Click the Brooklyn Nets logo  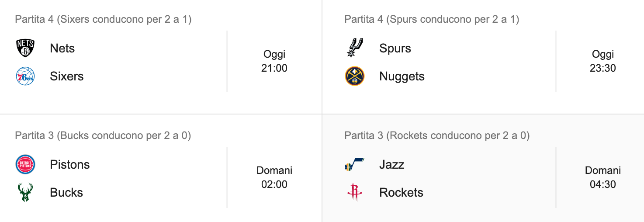25,48
